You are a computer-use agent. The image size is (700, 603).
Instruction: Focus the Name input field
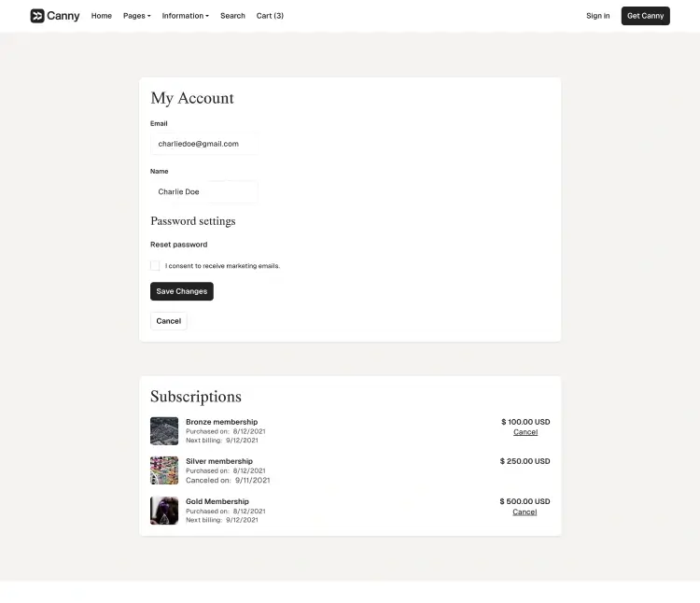click(x=204, y=191)
